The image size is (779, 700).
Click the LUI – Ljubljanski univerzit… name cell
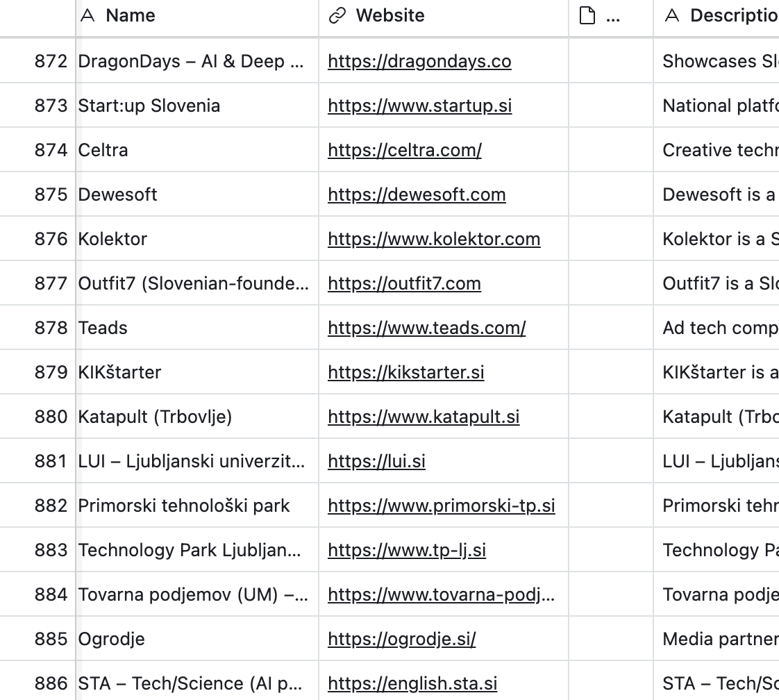pos(197,461)
